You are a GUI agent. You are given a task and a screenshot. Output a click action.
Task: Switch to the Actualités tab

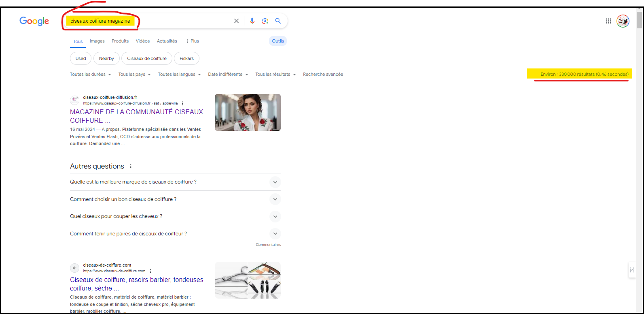point(167,41)
